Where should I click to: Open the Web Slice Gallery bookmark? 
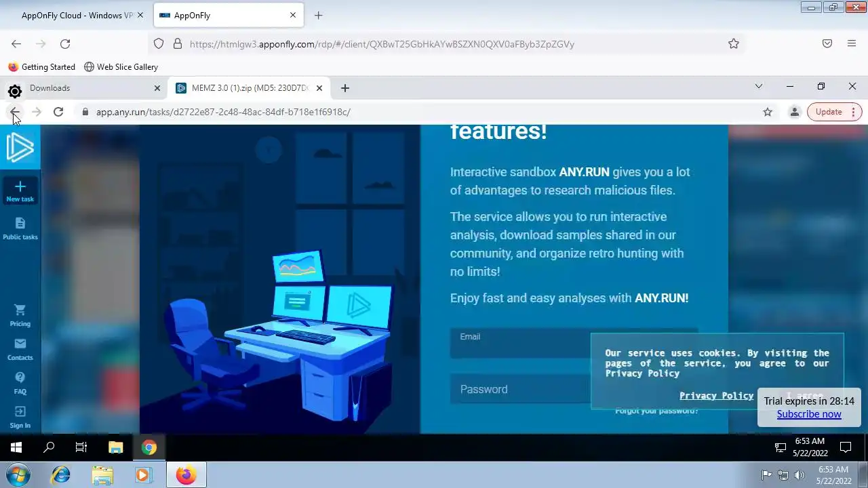(x=121, y=67)
